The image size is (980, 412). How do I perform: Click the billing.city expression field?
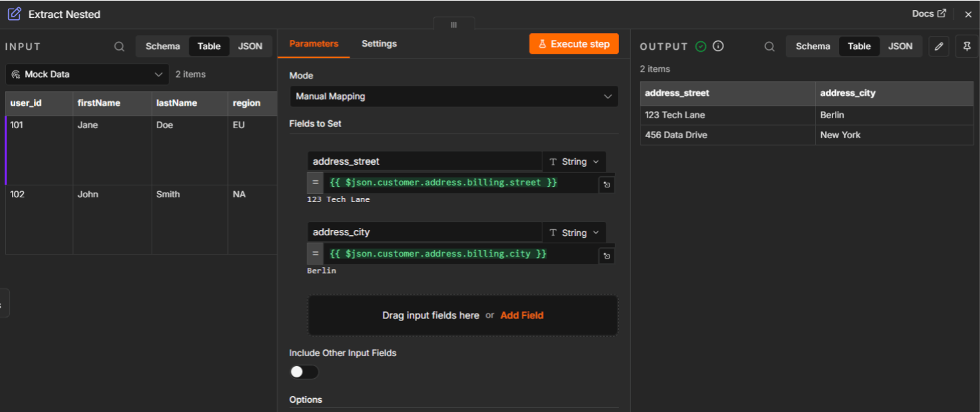click(x=460, y=254)
